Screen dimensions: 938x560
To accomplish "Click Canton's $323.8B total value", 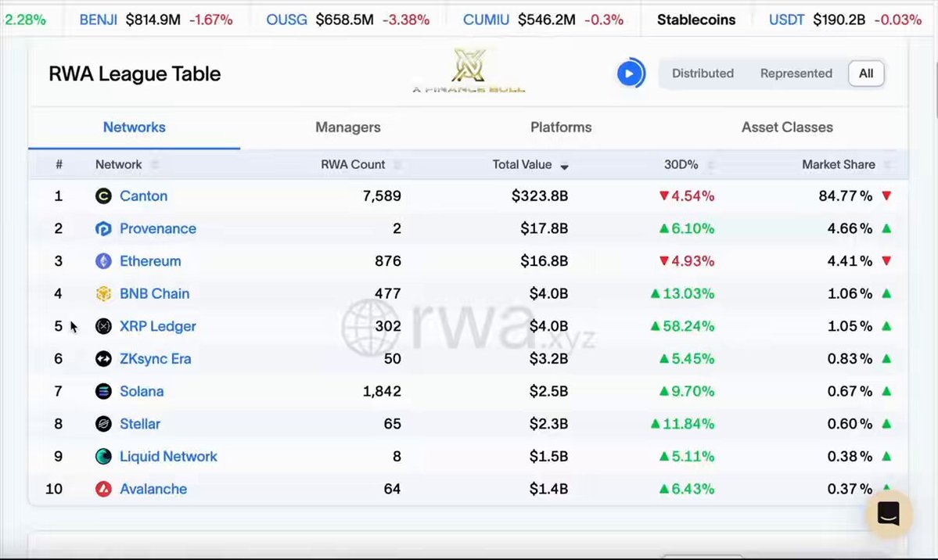I will pyautogui.click(x=540, y=196).
